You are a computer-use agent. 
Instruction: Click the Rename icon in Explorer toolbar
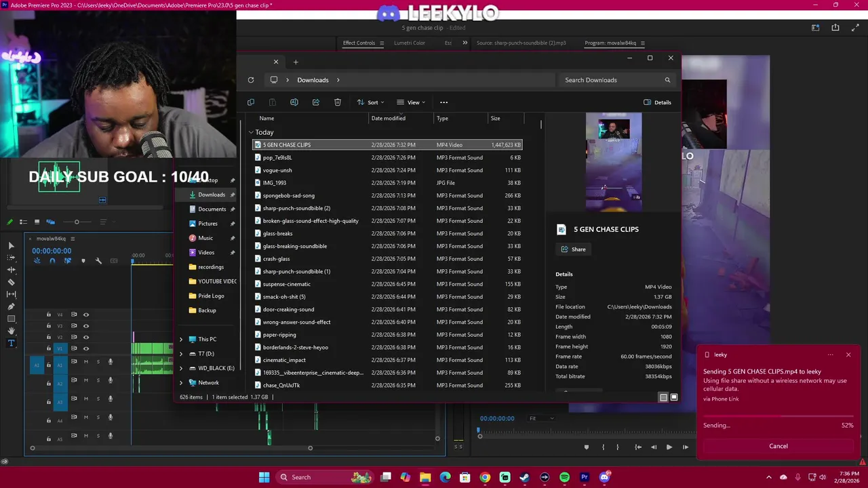pos(294,102)
